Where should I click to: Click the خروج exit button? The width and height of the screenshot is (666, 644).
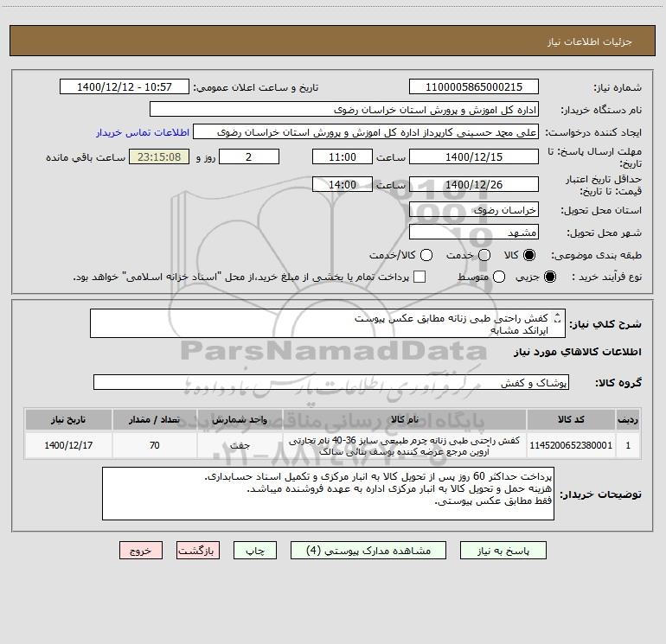click(x=141, y=551)
